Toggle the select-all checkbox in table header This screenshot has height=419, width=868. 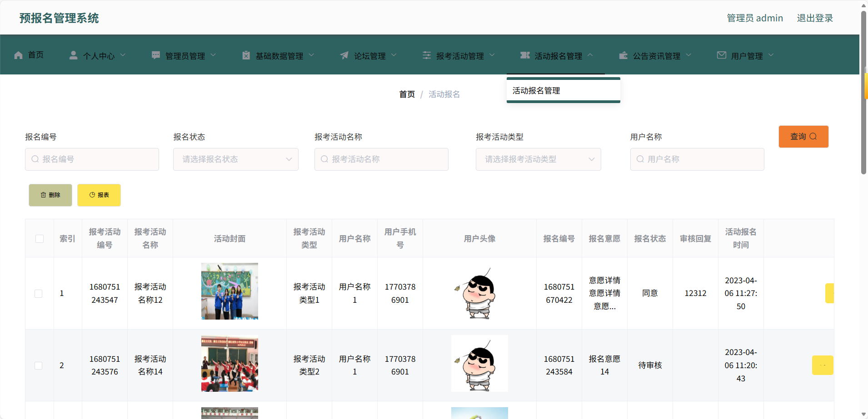pos(40,239)
